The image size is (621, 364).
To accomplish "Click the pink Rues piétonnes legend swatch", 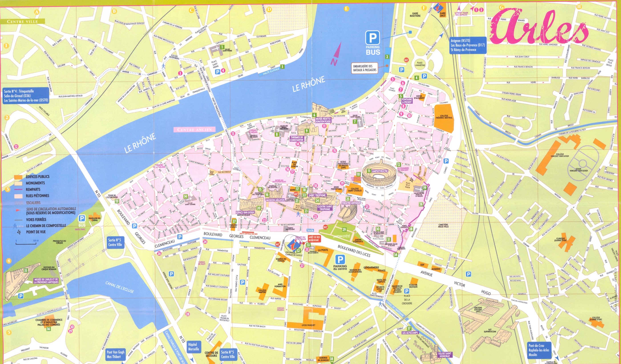I will tap(19, 196).
